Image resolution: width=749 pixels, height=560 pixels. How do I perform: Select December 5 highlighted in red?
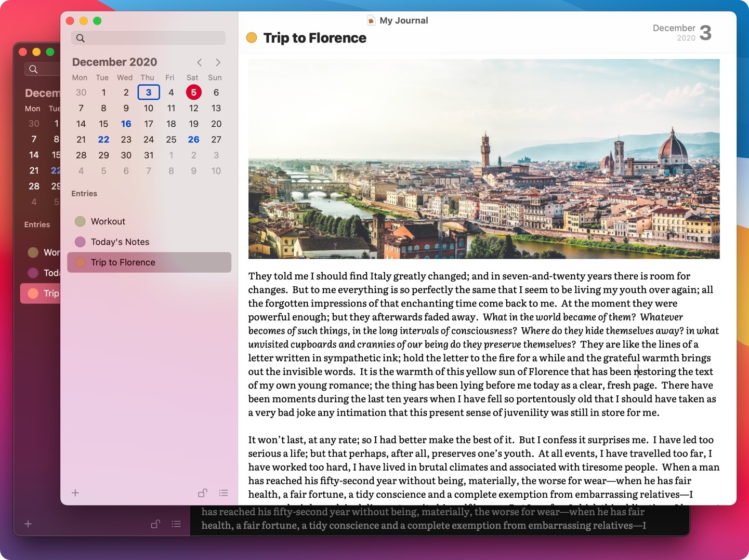pyautogui.click(x=193, y=92)
